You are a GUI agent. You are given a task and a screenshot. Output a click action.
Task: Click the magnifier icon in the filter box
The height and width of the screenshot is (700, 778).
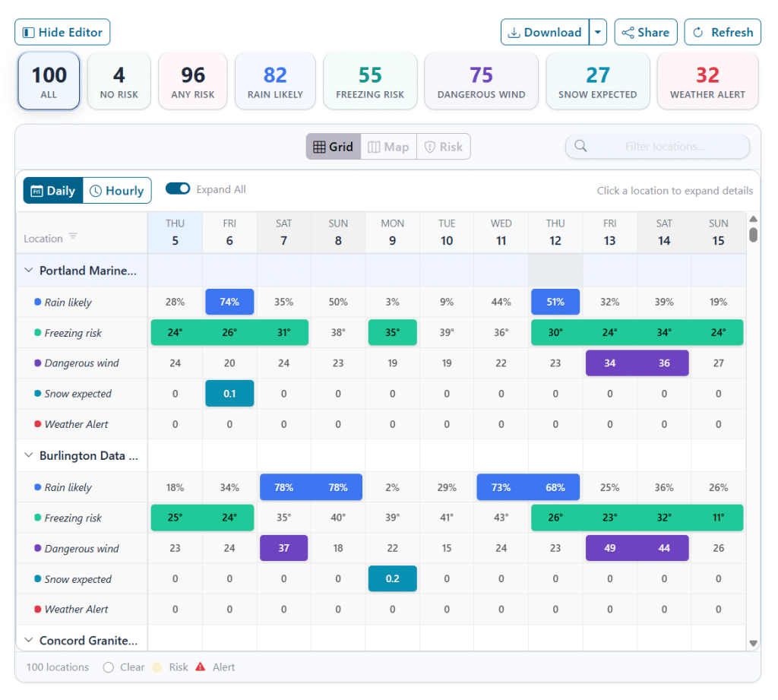point(581,147)
